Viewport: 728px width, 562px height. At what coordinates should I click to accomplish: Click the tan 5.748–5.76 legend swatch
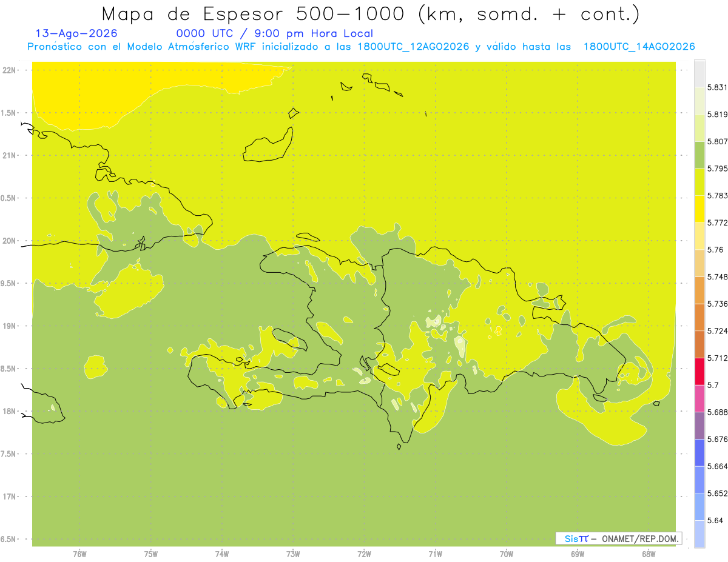pos(699,263)
